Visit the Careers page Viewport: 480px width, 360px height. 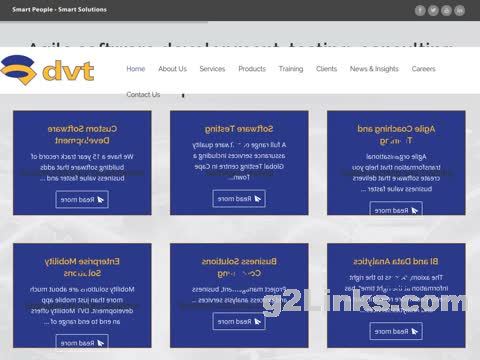(x=423, y=69)
